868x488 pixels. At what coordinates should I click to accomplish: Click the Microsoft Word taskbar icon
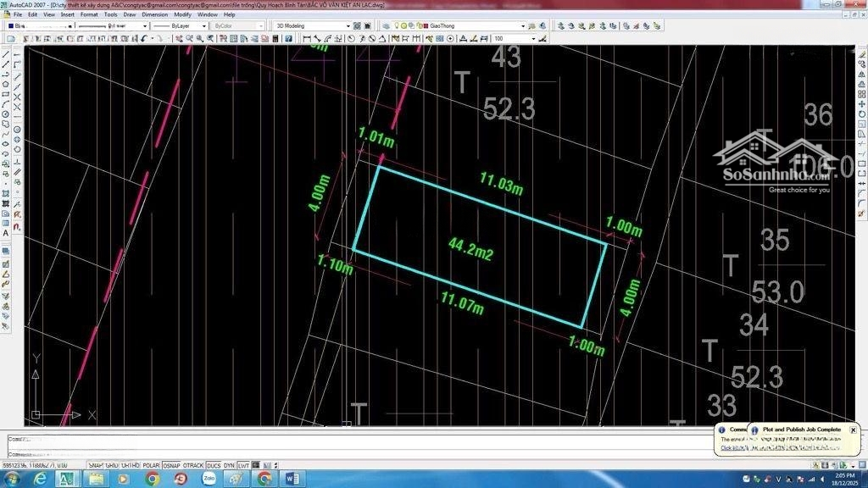click(292, 479)
